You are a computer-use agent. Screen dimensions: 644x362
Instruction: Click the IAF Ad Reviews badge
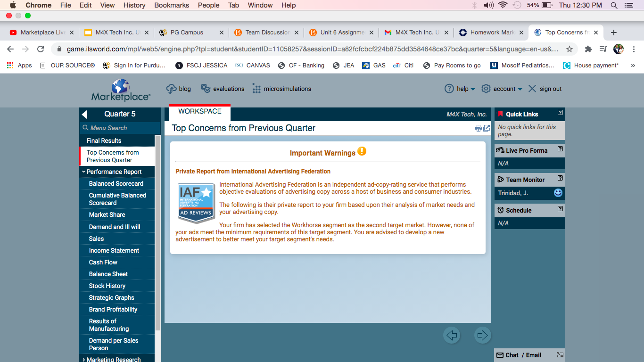(x=196, y=203)
